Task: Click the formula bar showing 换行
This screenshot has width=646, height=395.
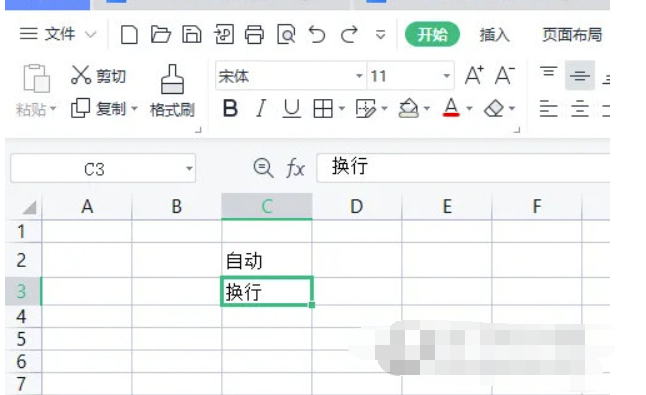Action: [x=463, y=167]
